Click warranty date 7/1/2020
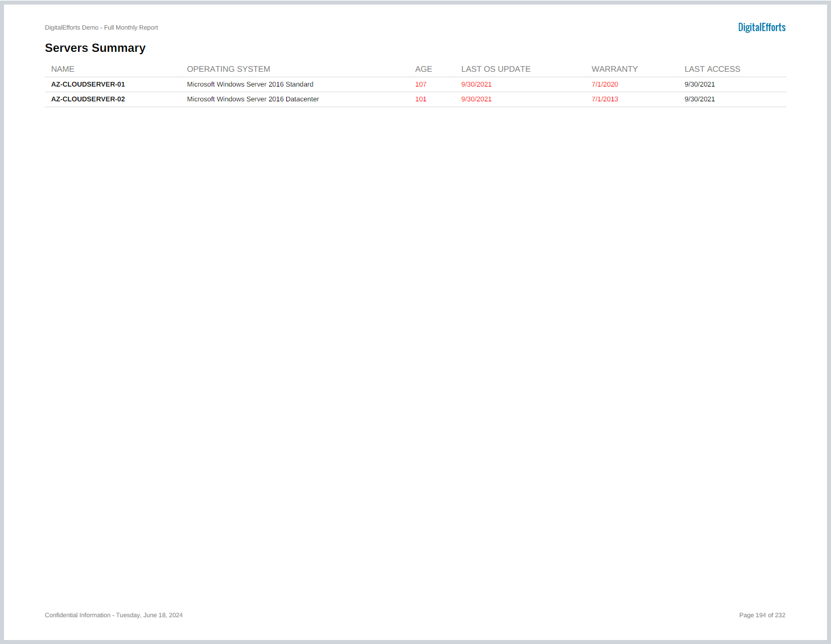 [x=604, y=84]
